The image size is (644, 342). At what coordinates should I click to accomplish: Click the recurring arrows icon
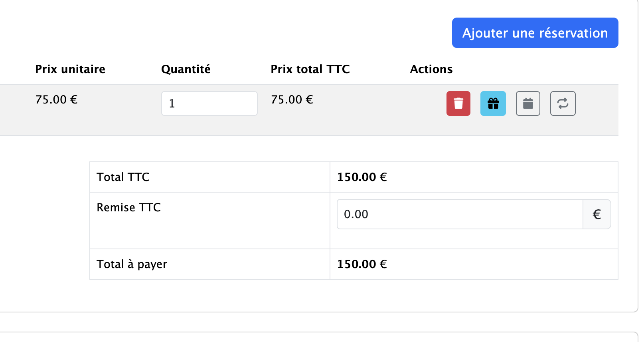click(563, 103)
